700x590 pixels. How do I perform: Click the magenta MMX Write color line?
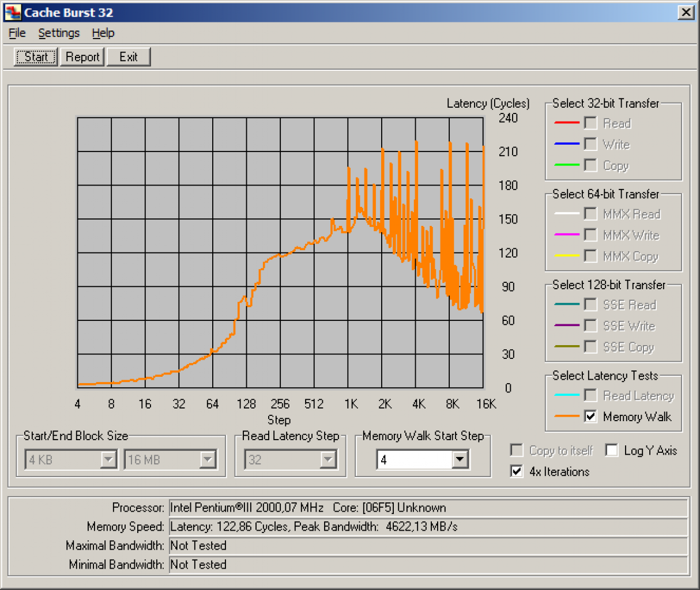click(567, 235)
